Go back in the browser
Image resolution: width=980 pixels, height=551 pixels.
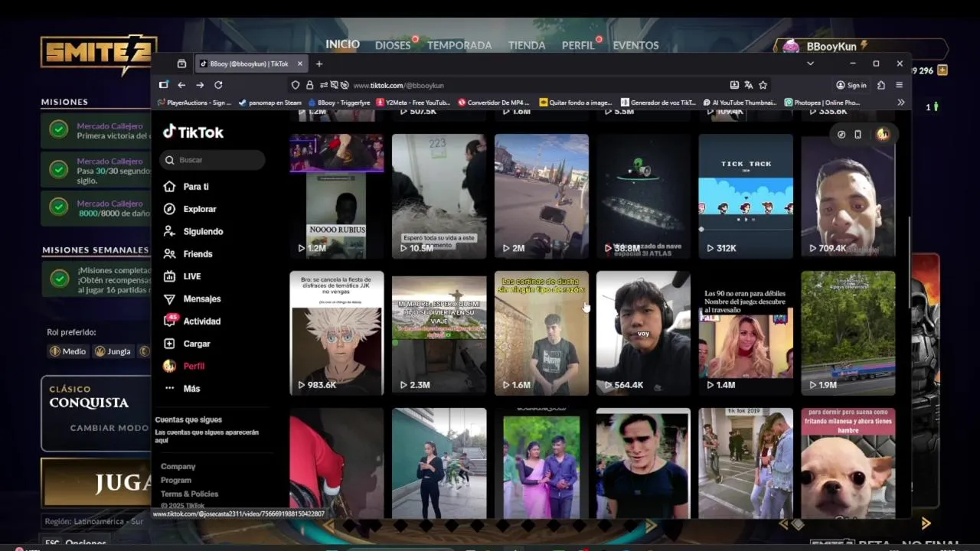point(181,85)
